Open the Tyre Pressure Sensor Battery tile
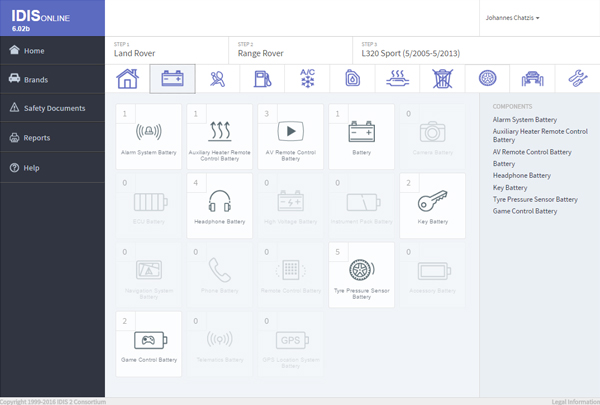 362,275
